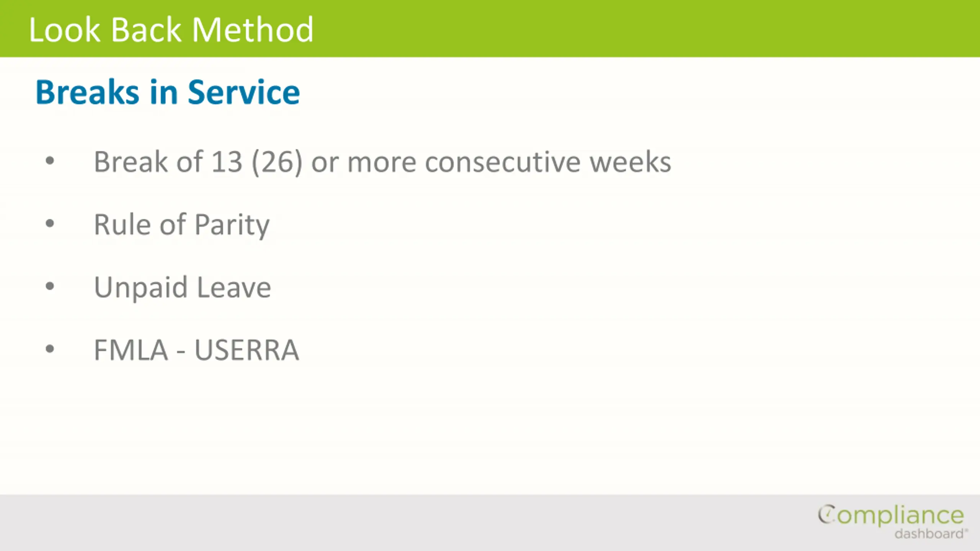This screenshot has height=551, width=980.
Task: Click the bullet dot before Unpaid Leave
Action: 50,286
